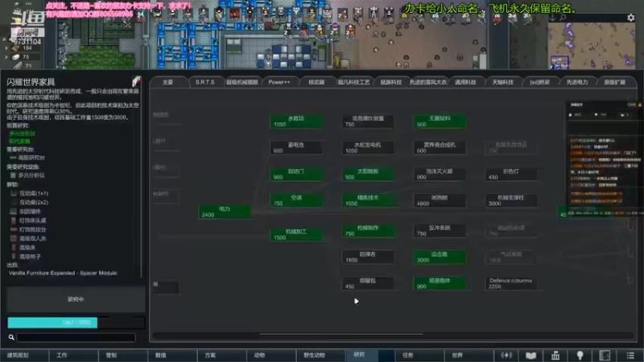The height and width of the screenshot is (362, 644).
Task: Select the 空调 research project
Action: tap(295, 200)
